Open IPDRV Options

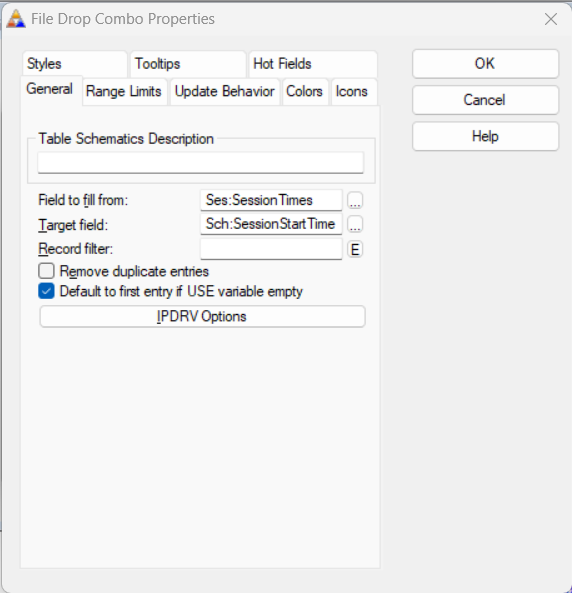tap(202, 317)
